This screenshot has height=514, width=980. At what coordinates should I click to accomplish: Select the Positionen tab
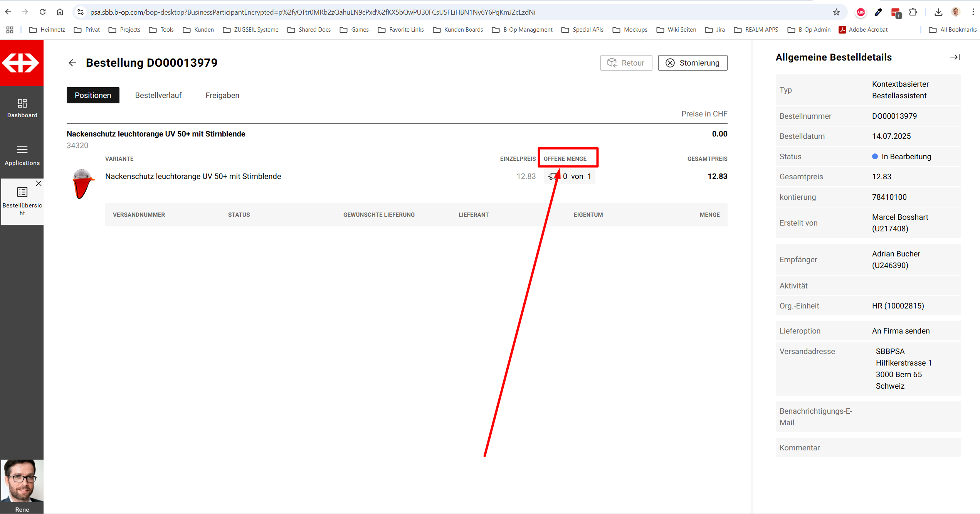[x=93, y=95]
